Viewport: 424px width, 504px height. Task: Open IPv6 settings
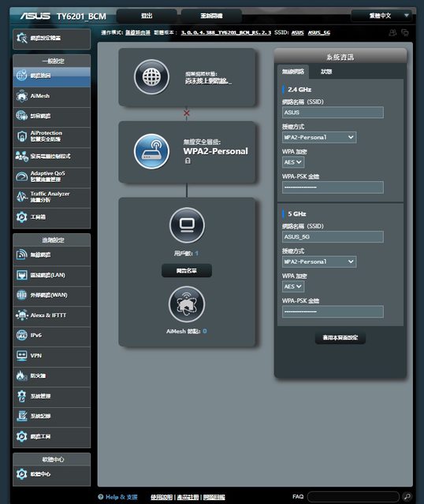(x=51, y=335)
